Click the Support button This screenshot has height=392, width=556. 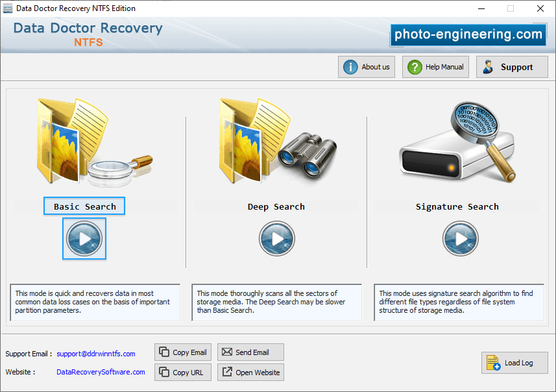click(x=512, y=67)
